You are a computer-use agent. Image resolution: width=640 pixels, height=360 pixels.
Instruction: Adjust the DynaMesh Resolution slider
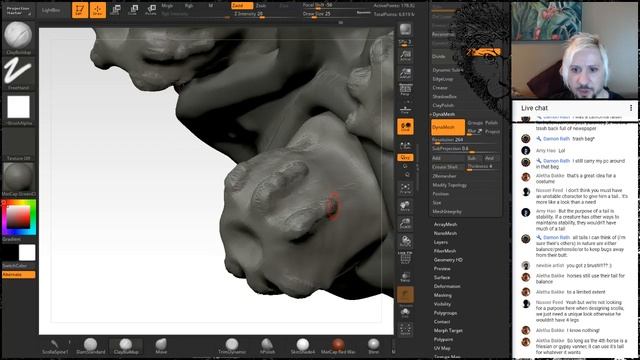point(466,140)
